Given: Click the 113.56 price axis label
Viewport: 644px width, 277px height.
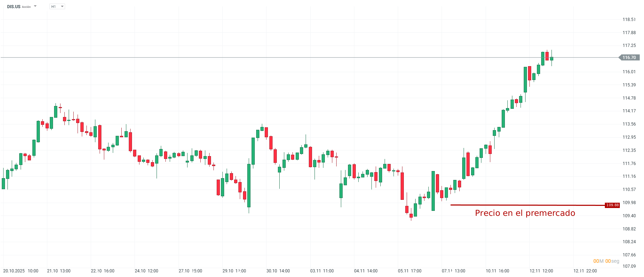Looking at the screenshot, I should 629,124.
